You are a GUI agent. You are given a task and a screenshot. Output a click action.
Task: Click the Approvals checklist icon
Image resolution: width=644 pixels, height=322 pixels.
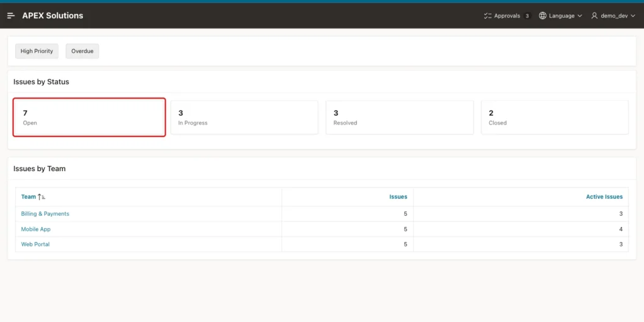[487, 16]
